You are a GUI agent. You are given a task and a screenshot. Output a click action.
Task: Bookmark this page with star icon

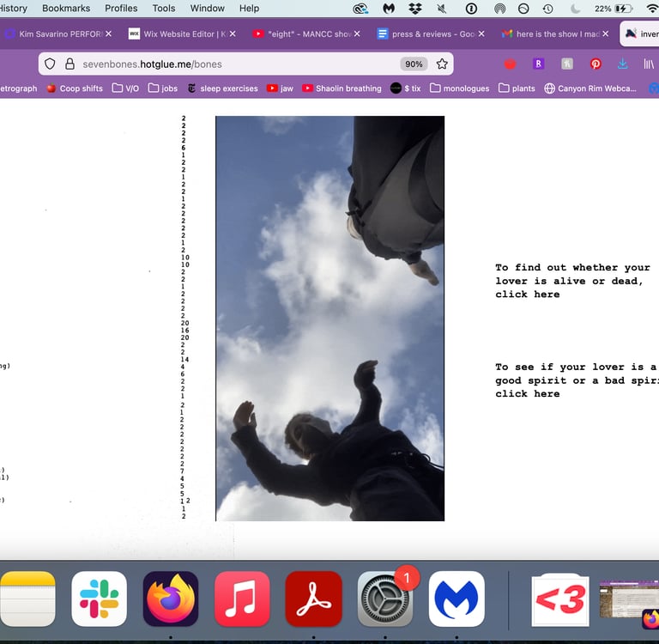pos(442,64)
